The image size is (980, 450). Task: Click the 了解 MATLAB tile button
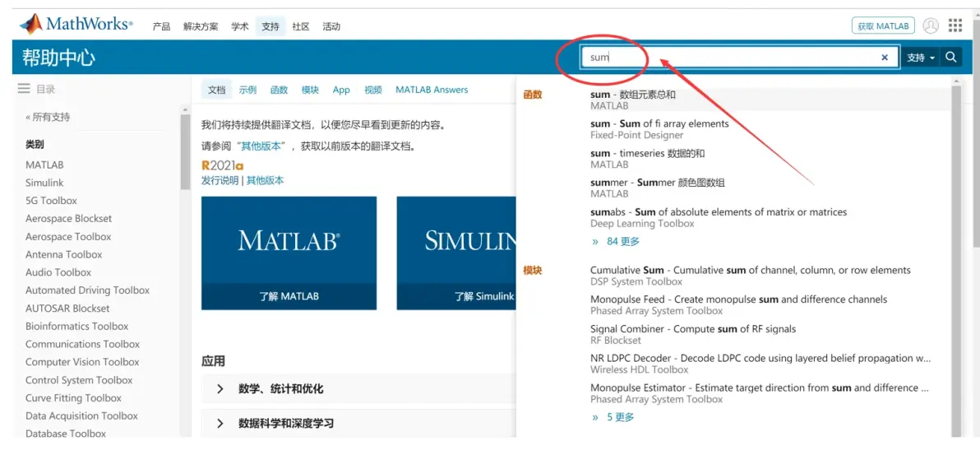(x=289, y=296)
